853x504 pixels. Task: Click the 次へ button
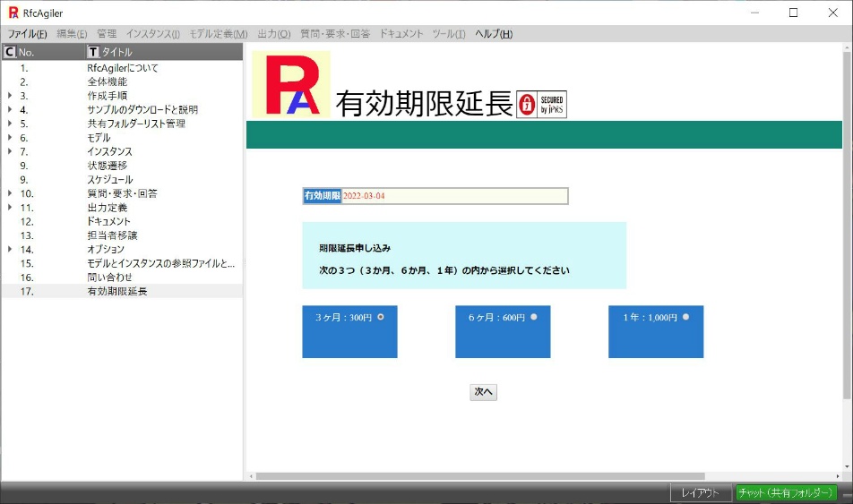click(x=483, y=392)
